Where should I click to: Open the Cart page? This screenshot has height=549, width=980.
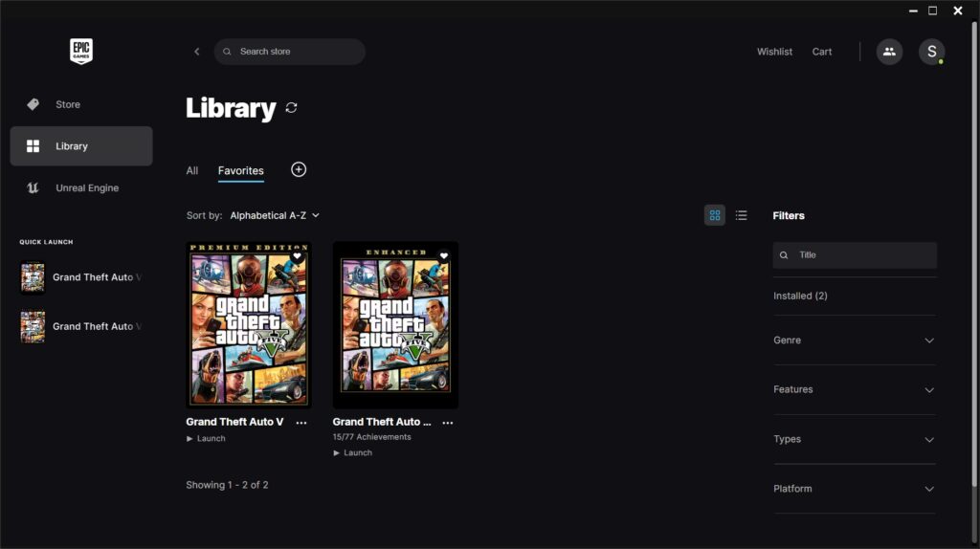[822, 52]
